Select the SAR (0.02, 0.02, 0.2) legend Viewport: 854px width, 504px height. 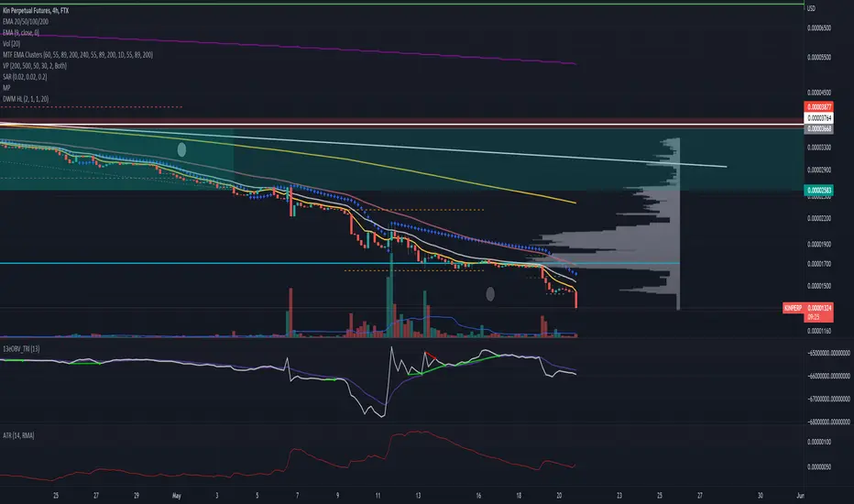point(25,77)
